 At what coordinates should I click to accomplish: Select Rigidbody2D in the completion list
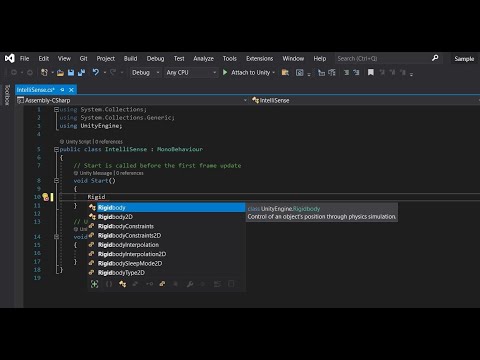[167, 217]
